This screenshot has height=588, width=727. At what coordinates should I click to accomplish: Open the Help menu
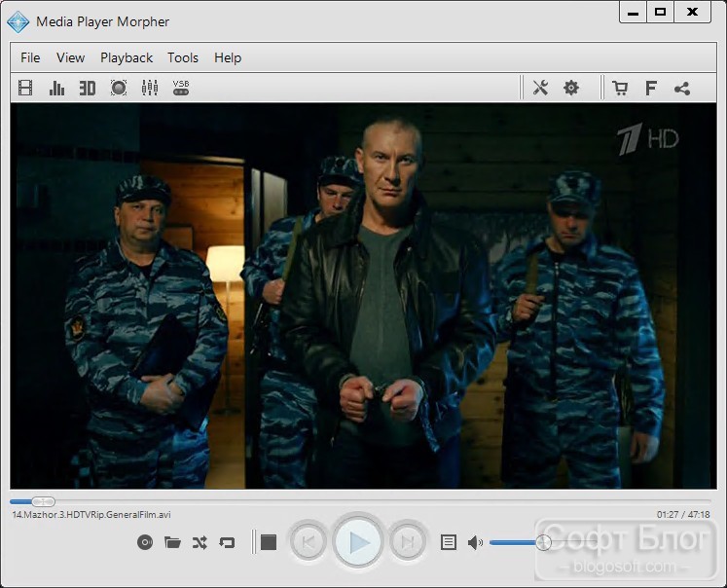point(228,57)
